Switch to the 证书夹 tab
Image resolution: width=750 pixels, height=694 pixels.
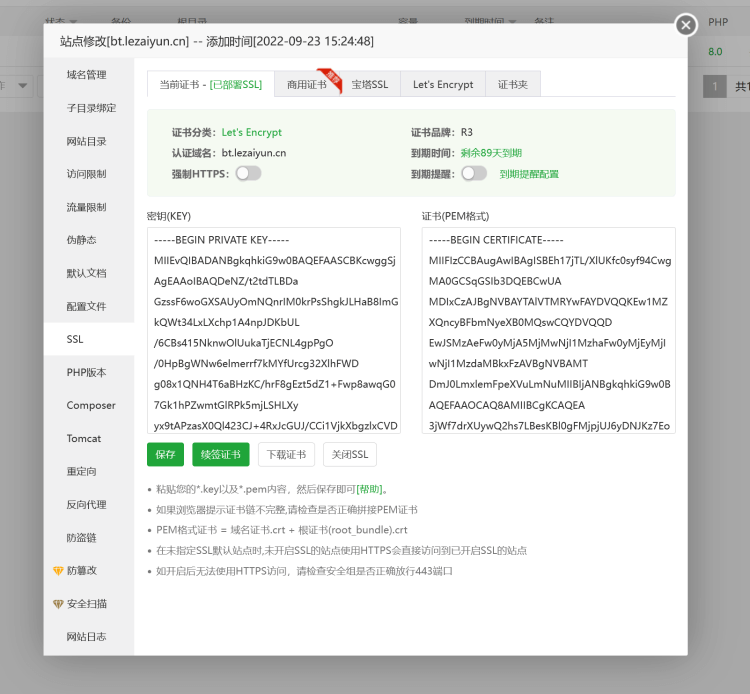513,84
